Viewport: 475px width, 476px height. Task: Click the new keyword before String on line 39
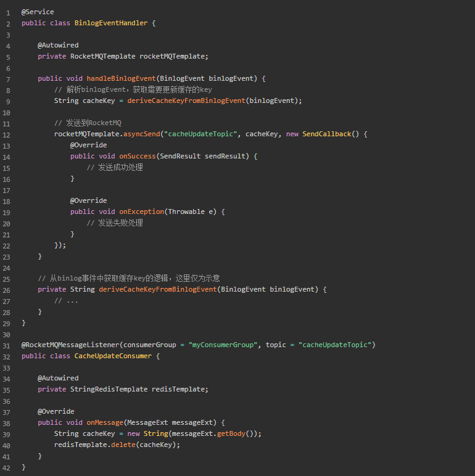tap(133, 434)
